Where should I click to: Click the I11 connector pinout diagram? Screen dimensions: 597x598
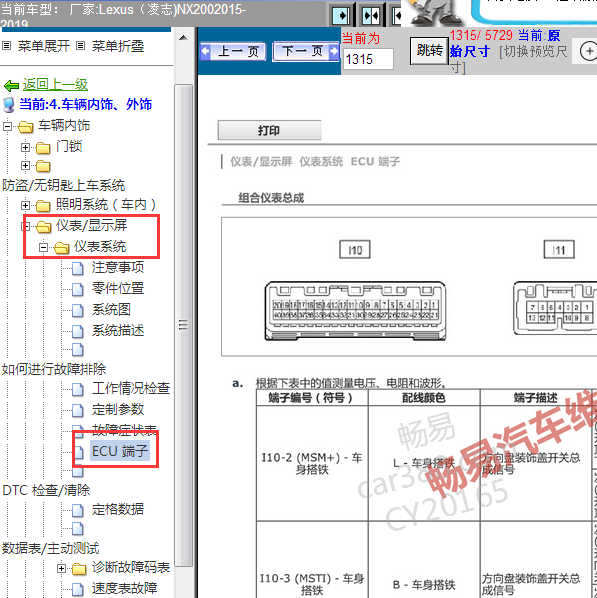point(555,308)
